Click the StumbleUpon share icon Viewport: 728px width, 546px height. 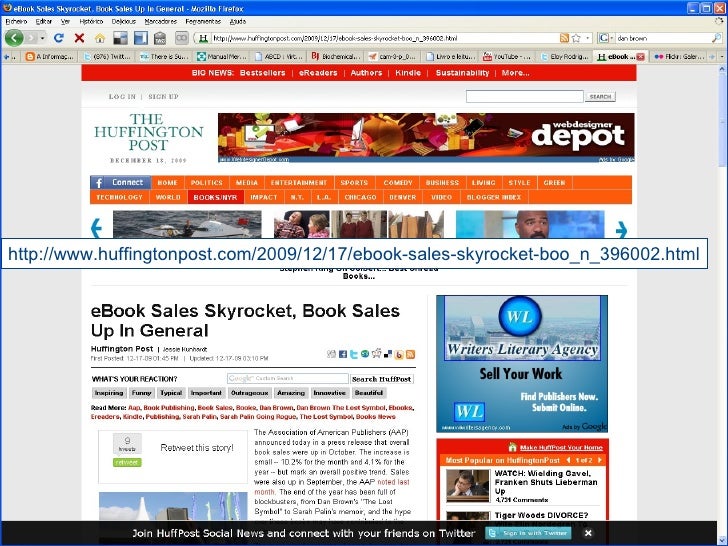(x=365, y=354)
